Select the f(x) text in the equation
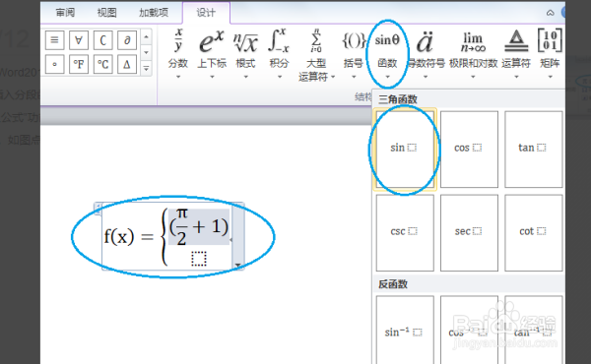The height and width of the screenshot is (364, 591). (x=119, y=236)
